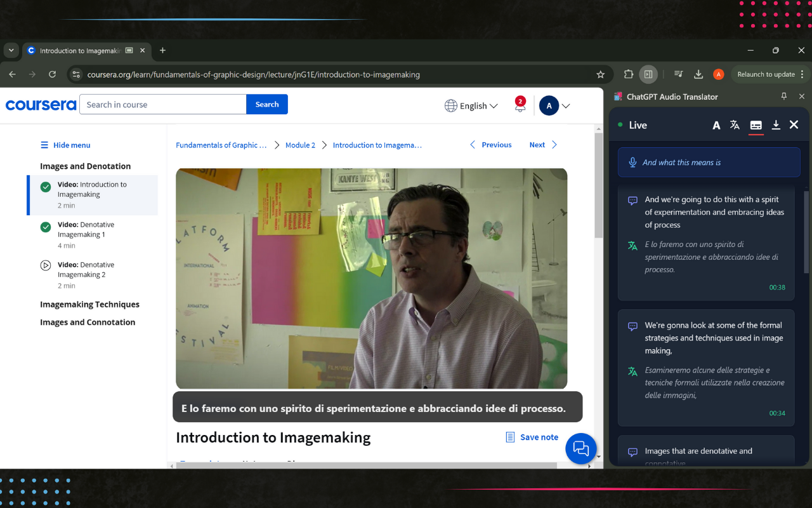The height and width of the screenshot is (508, 812).
Task: Open the notifications bell
Action: [520, 105]
